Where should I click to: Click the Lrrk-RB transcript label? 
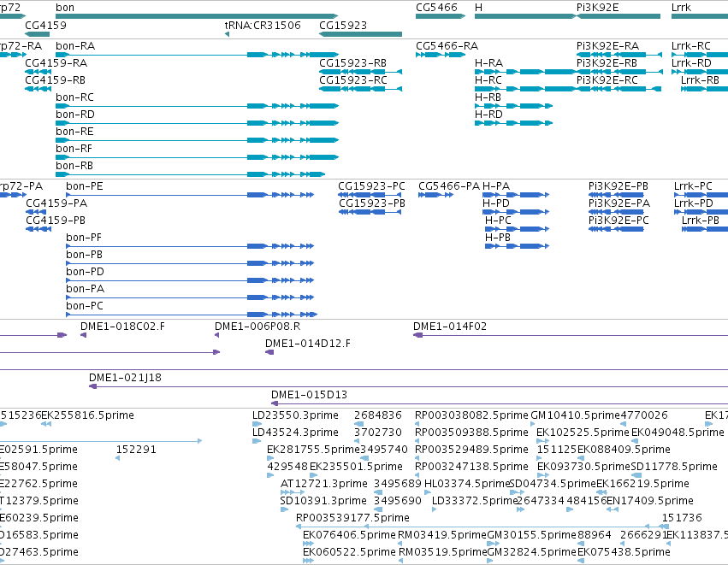pyautogui.click(x=700, y=80)
